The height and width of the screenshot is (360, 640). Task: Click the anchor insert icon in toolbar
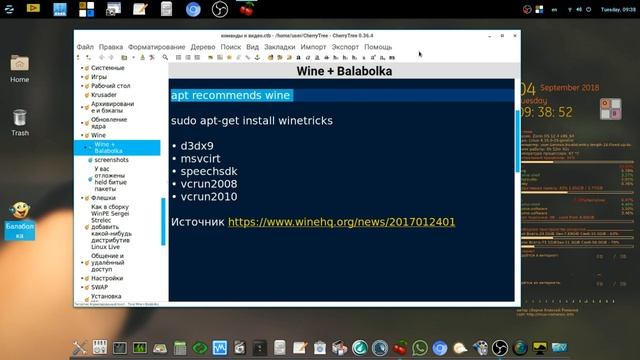click(257, 58)
